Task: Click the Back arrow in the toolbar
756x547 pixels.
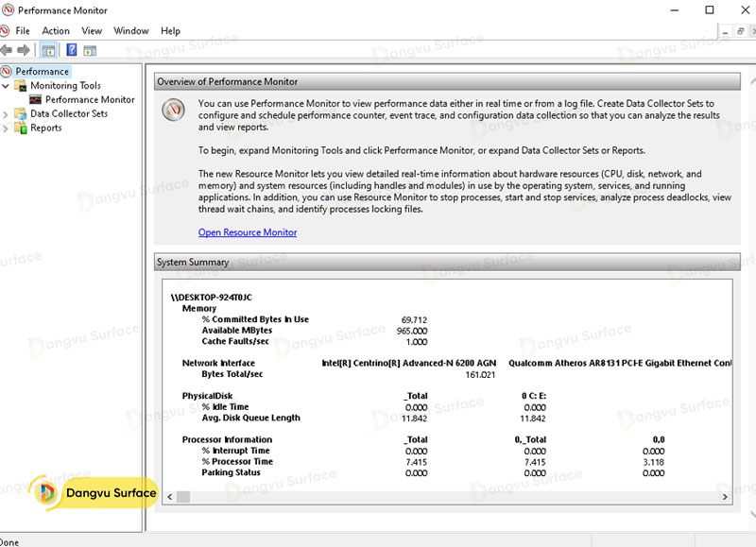Action: point(8,50)
